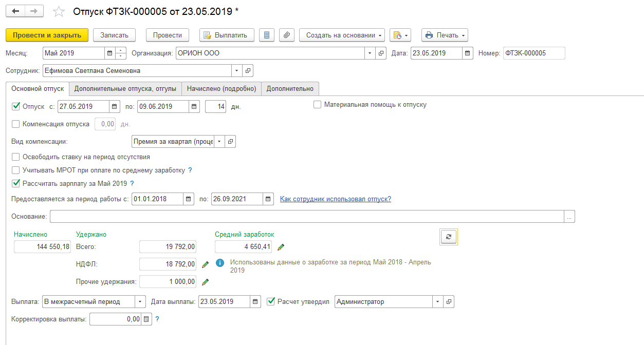Open calendar picker for Дата выплаты
Screen dimensions: 644x345
(255, 301)
